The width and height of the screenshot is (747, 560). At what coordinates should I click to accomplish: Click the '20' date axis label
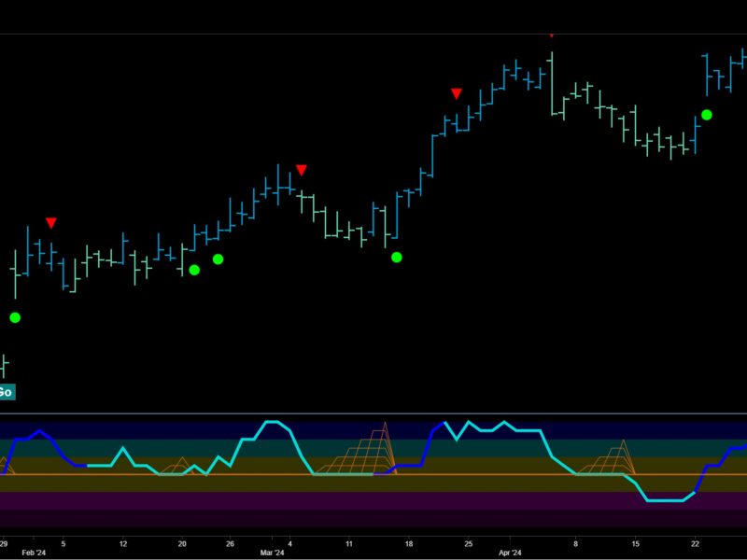point(182,544)
